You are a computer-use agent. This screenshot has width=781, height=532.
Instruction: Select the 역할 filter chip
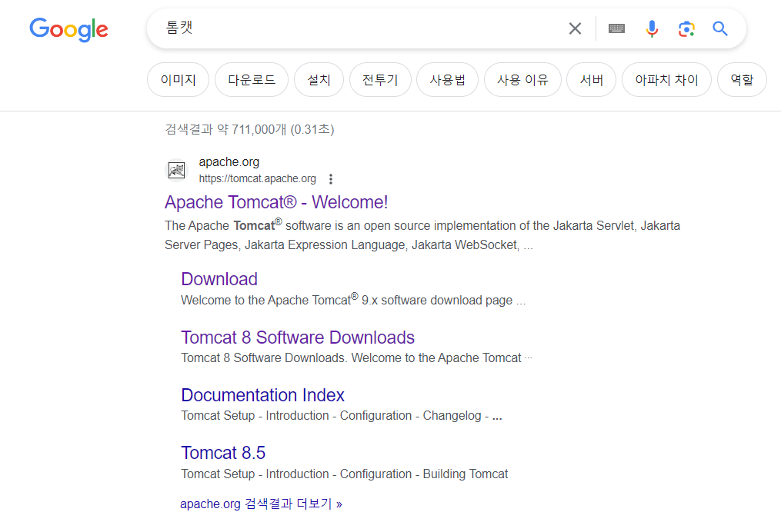pos(742,80)
